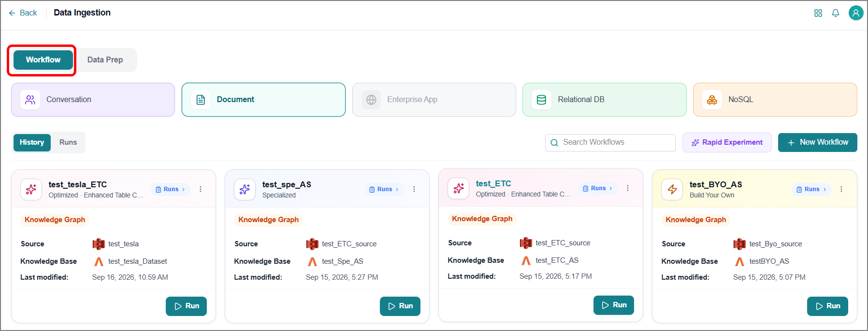Run the test_spe_AS workflow
Image resolution: width=868 pixels, height=331 pixels.
click(x=400, y=306)
